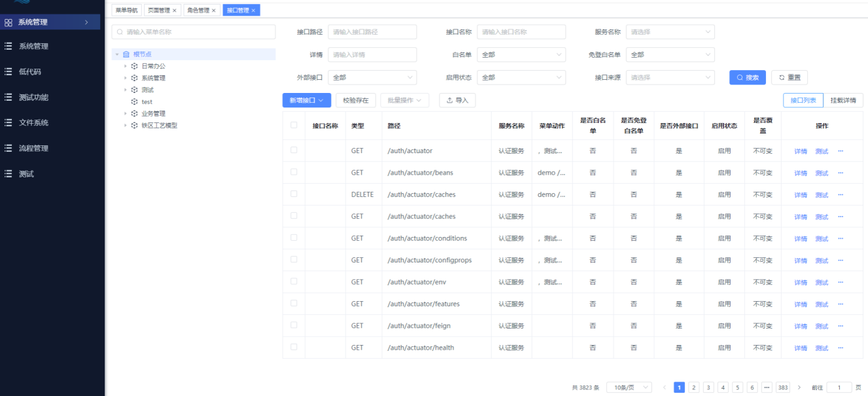
Task: Click the 校验存在 button
Action: point(356,100)
